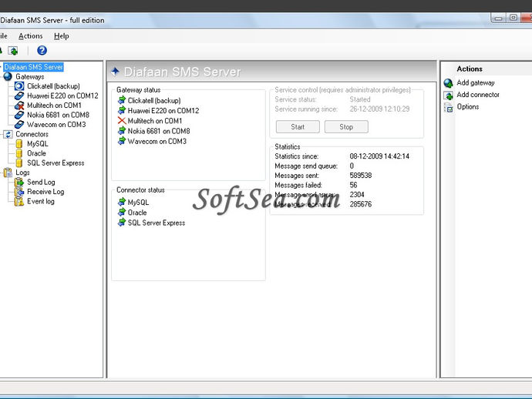532x399 pixels.
Task: Collapse the Connectors tree node
Action: point(2,134)
